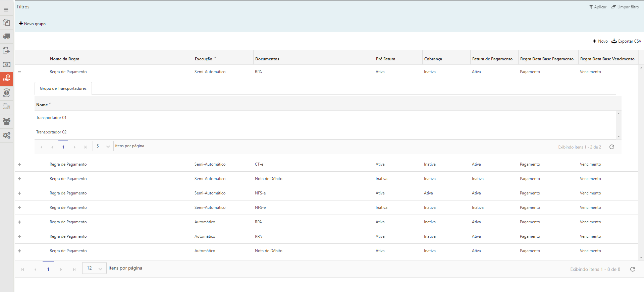644x292 pixels.
Task: Refresh the main grid using reload icon
Action: point(632,269)
